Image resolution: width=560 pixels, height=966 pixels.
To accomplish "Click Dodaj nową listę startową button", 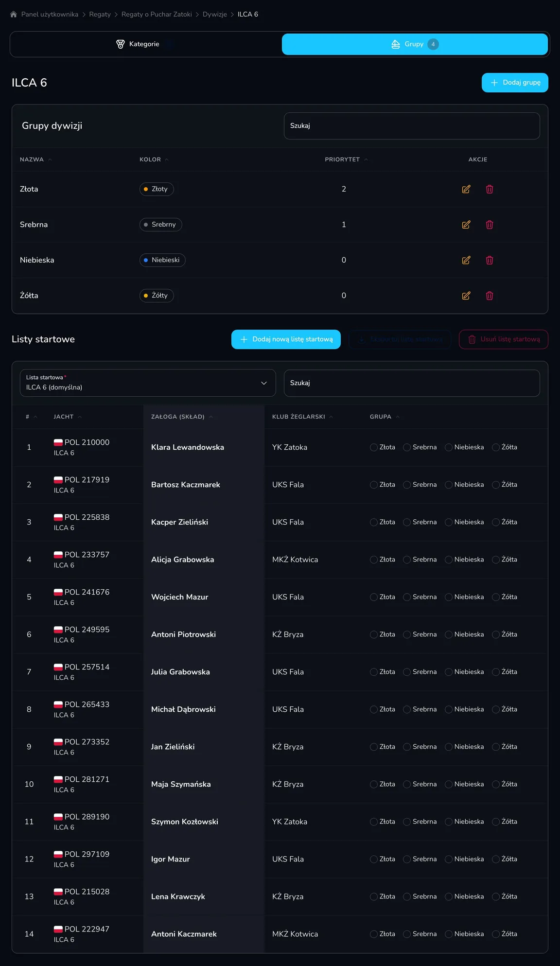I will (x=286, y=339).
